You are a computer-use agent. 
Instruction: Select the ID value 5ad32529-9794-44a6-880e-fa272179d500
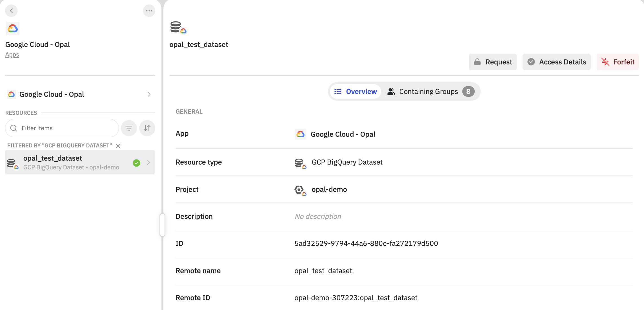366,243
